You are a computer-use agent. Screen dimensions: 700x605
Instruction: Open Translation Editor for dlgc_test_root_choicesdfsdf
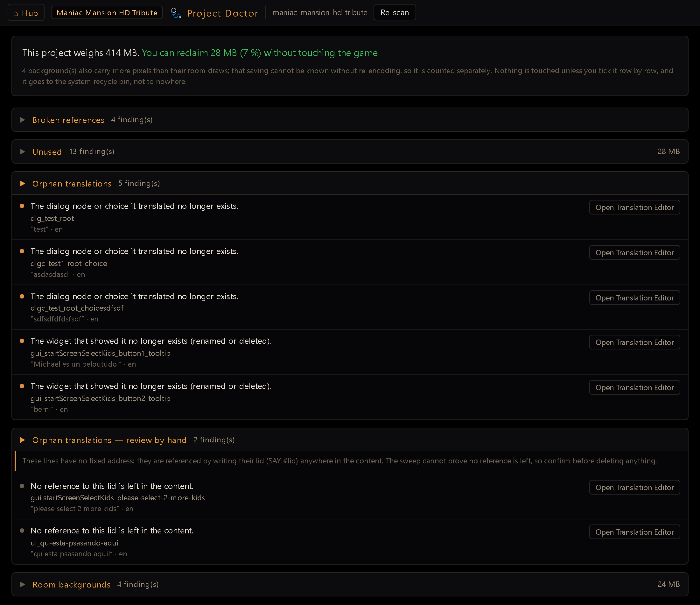coord(634,298)
